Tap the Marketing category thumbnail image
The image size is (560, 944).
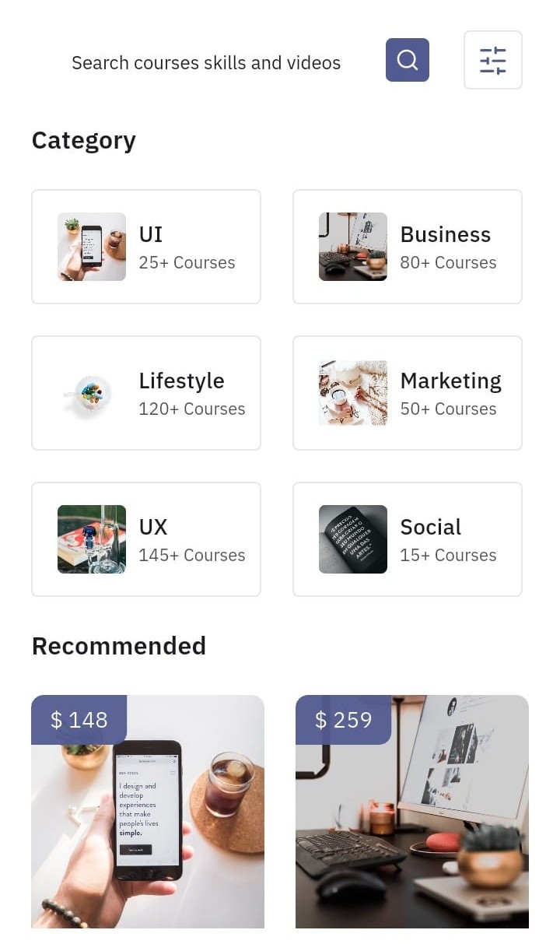(353, 393)
